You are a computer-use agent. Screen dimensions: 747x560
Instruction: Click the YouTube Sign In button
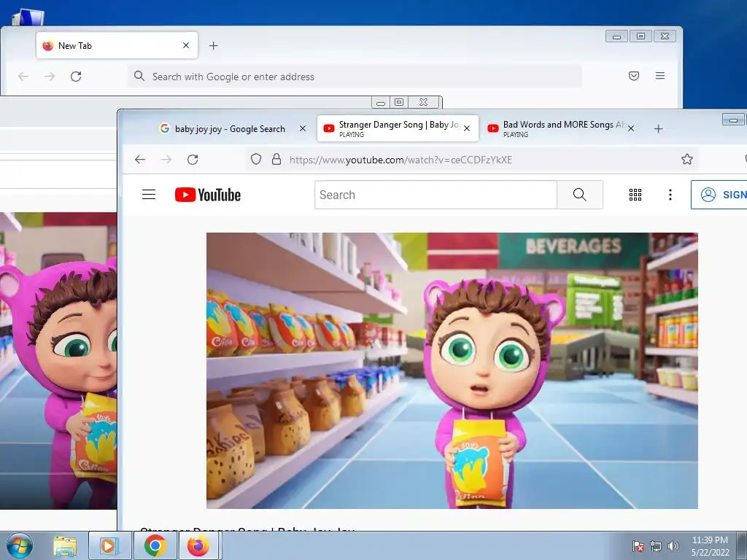719,194
